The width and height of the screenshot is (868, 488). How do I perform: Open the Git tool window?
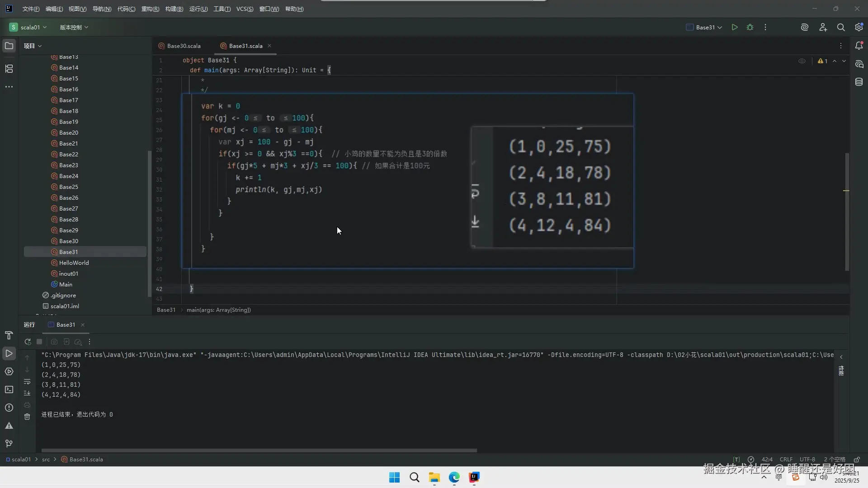point(9,444)
